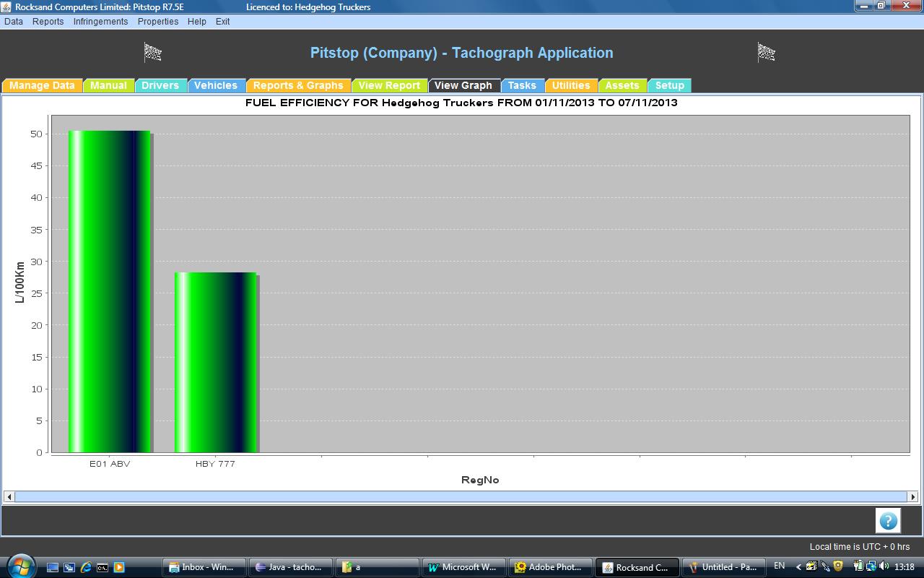Expand hidden system tray icons arrow
Image resolution: width=924 pixels, height=578 pixels.
click(x=798, y=567)
